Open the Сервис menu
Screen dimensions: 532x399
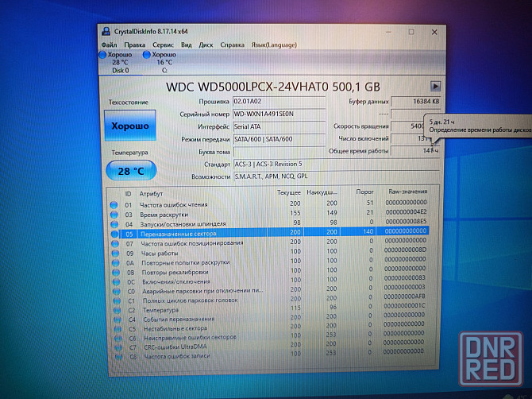163,45
